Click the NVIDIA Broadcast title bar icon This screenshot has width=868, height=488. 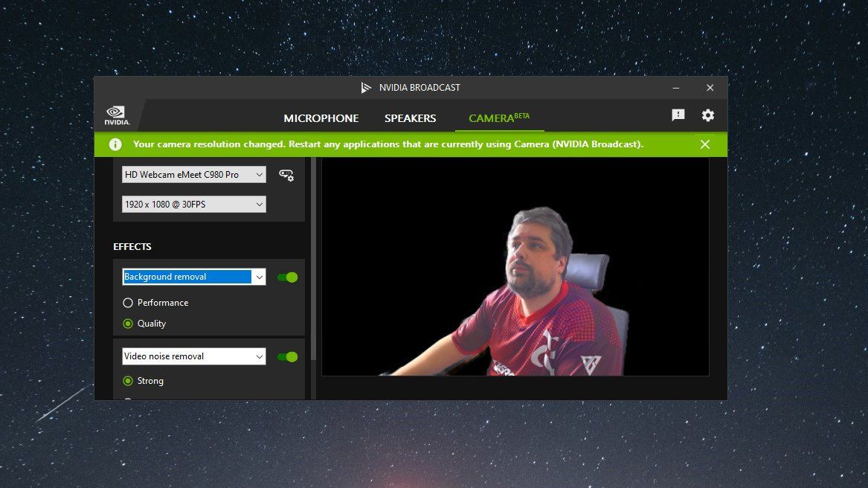coord(366,88)
